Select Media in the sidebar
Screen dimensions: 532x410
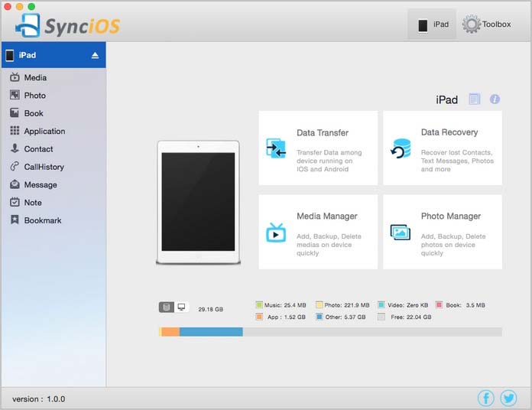[x=54, y=77]
